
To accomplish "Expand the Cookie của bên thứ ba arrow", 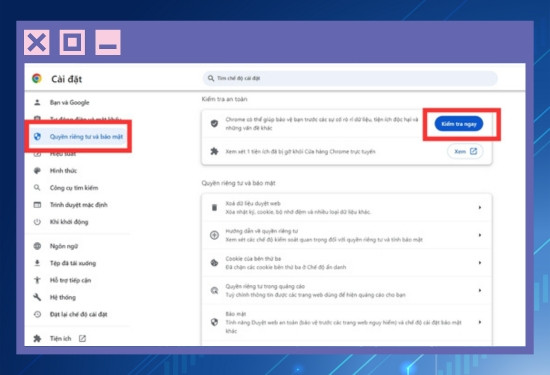I will point(479,262).
